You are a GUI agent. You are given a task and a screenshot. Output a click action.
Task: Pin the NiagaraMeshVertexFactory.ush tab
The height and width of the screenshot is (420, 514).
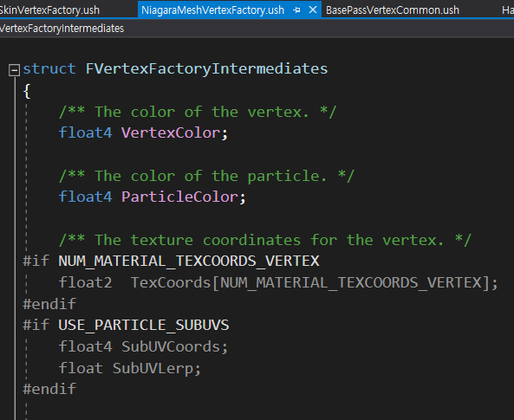(x=296, y=10)
